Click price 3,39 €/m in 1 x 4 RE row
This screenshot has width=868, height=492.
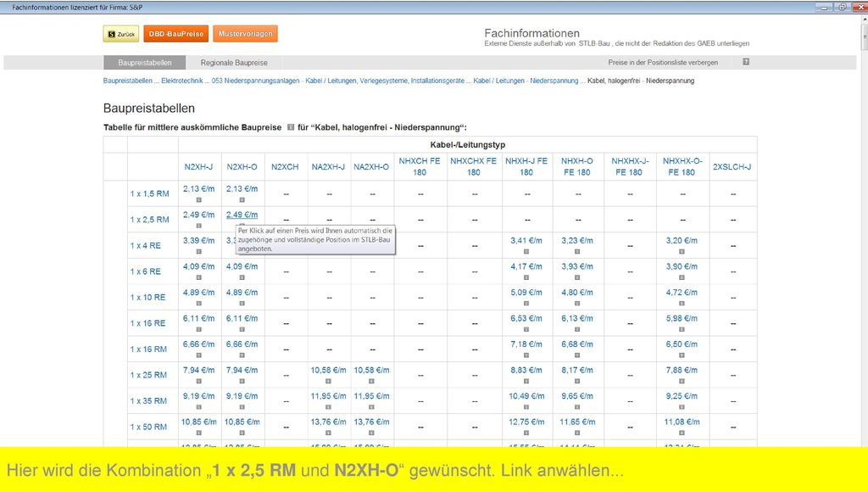[198, 241]
